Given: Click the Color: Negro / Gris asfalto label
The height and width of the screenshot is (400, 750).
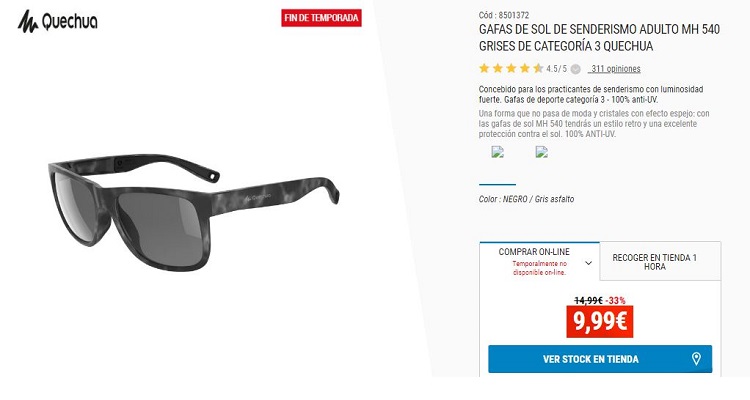Looking at the screenshot, I should [526, 199].
